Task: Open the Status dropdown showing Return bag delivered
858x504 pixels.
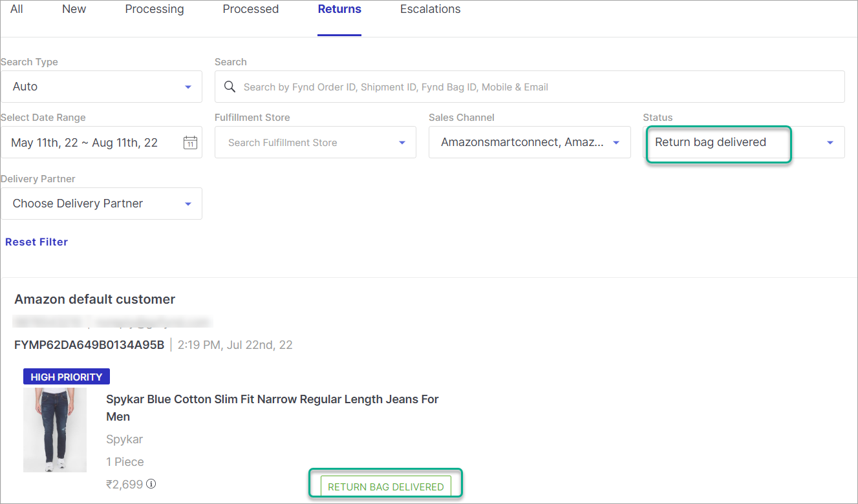Action: [x=718, y=142]
